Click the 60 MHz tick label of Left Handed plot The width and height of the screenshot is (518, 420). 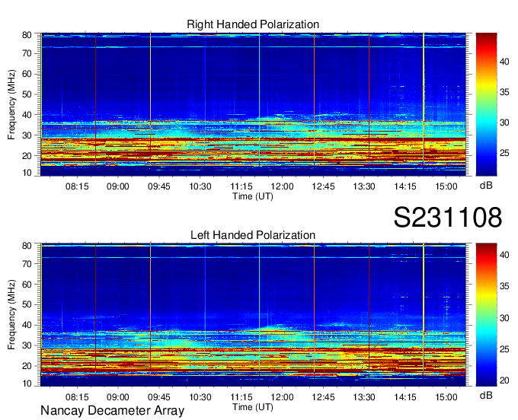[27, 284]
